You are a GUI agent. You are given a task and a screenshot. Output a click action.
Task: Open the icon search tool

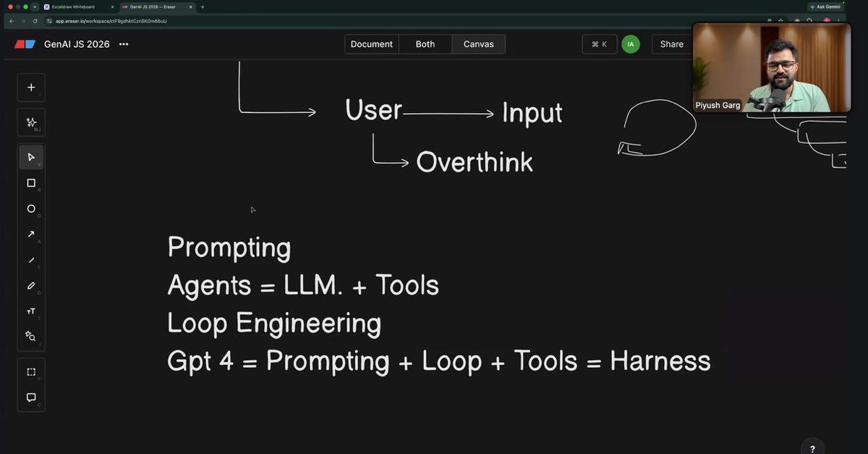(31, 336)
